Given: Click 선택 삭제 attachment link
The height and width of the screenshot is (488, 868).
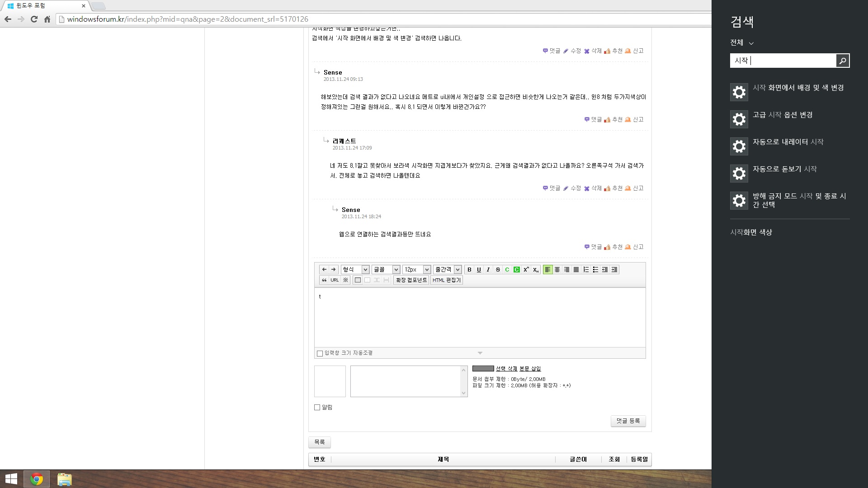Looking at the screenshot, I should coord(507,369).
